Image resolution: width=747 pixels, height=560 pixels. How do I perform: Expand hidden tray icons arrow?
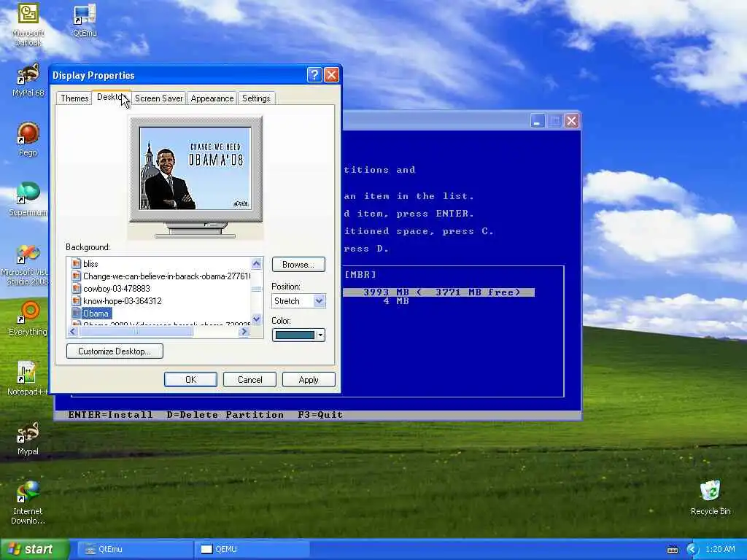tap(692, 550)
